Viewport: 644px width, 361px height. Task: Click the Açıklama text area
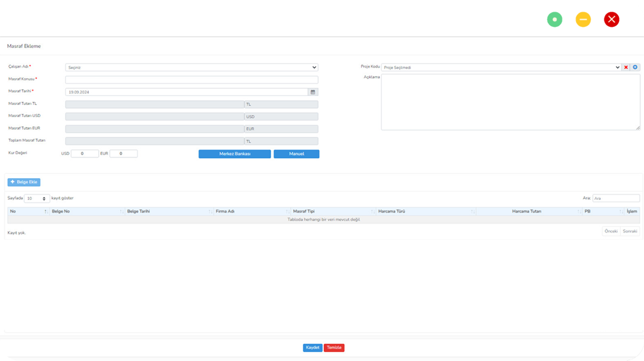click(x=510, y=102)
